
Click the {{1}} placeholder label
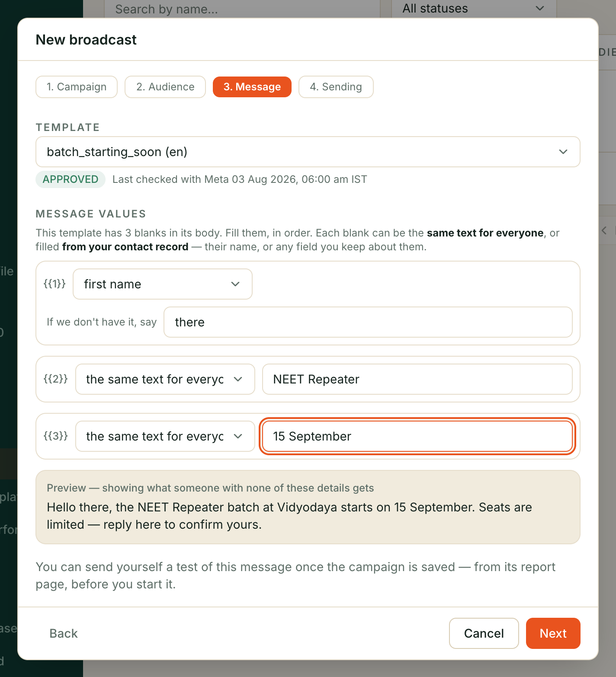pos(55,284)
